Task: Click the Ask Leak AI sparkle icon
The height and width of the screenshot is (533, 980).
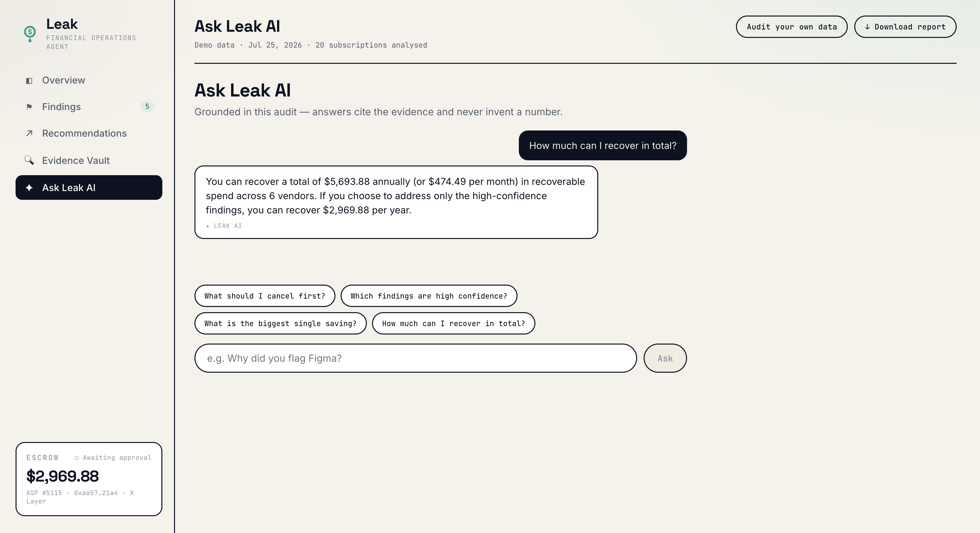Action: (x=29, y=187)
